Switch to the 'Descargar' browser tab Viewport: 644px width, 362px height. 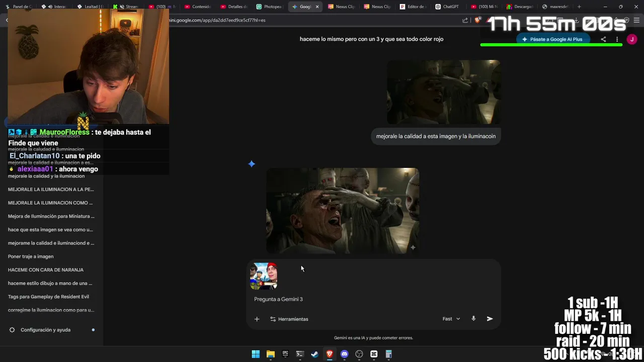(520, 7)
